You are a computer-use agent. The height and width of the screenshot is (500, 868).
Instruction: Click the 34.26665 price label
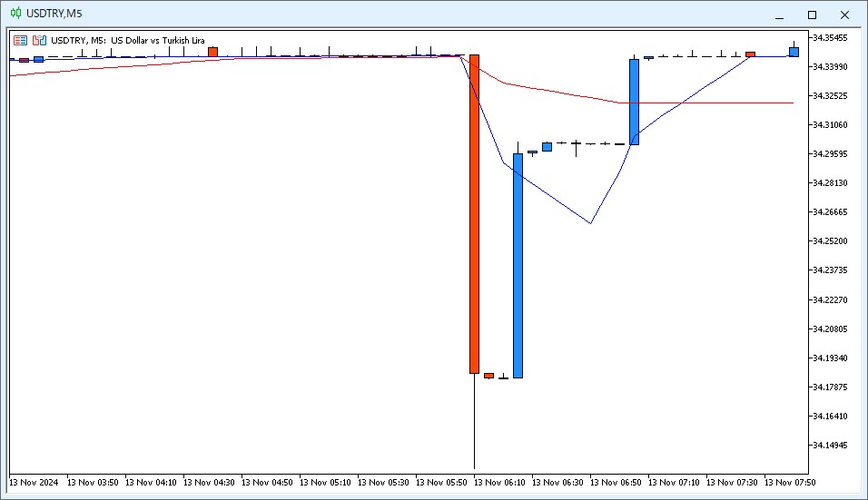click(830, 211)
